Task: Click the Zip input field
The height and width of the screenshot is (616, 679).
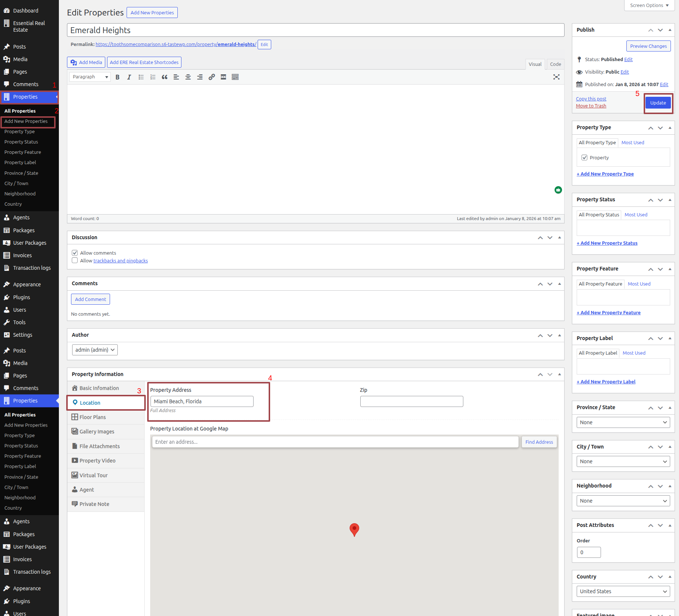Action: pyautogui.click(x=411, y=401)
